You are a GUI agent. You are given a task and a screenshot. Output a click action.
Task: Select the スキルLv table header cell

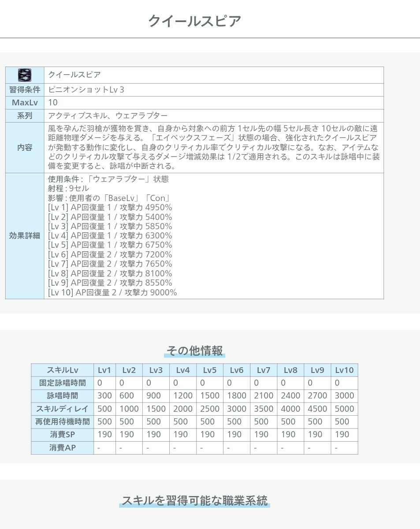click(x=62, y=370)
